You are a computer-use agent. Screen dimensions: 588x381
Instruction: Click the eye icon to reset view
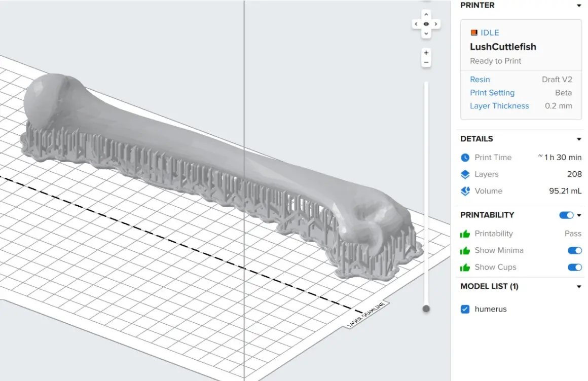[x=426, y=24]
